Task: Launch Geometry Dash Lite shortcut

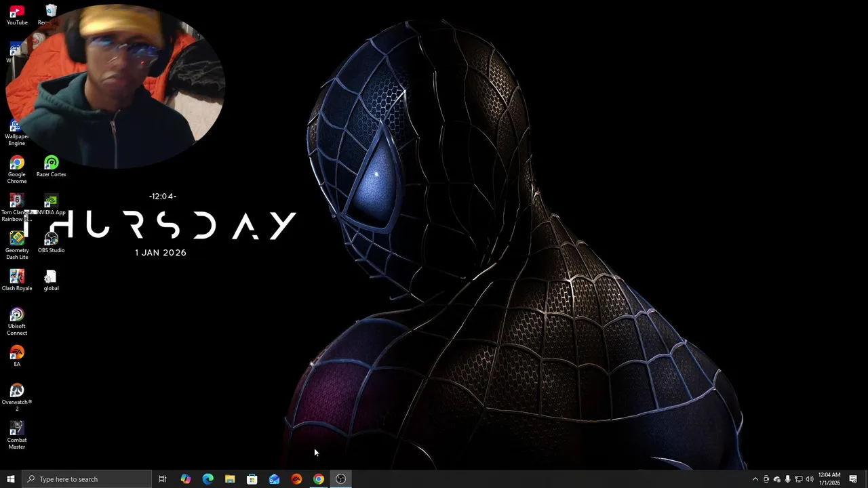Action: point(17,246)
